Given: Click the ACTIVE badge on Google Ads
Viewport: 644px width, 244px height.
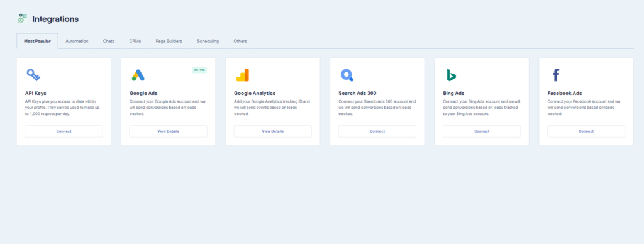Looking at the screenshot, I should pyautogui.click(x=199, y=70).
